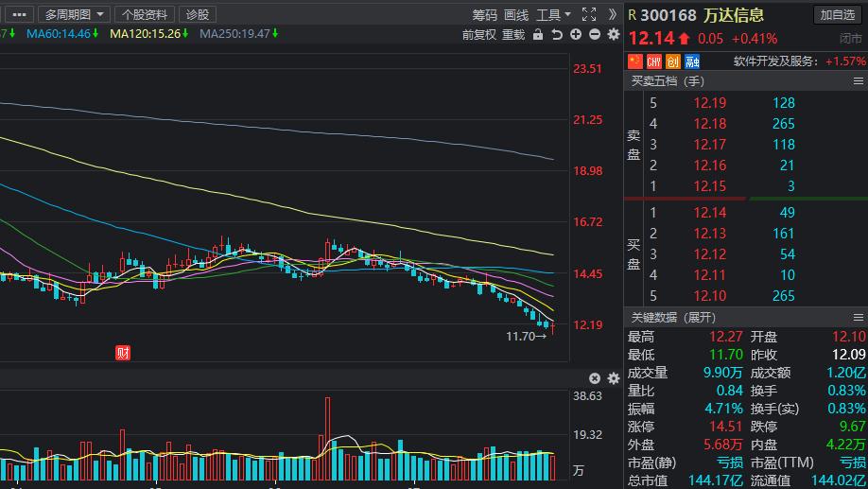Open the 多周期图 dropdown
868x489 pixels.
click(x=74, y=14)
